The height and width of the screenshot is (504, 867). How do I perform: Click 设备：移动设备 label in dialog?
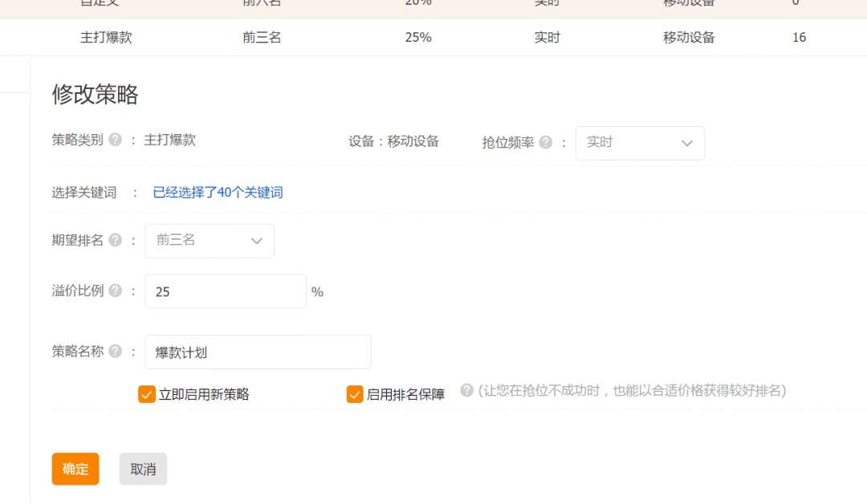coord(393,141)
